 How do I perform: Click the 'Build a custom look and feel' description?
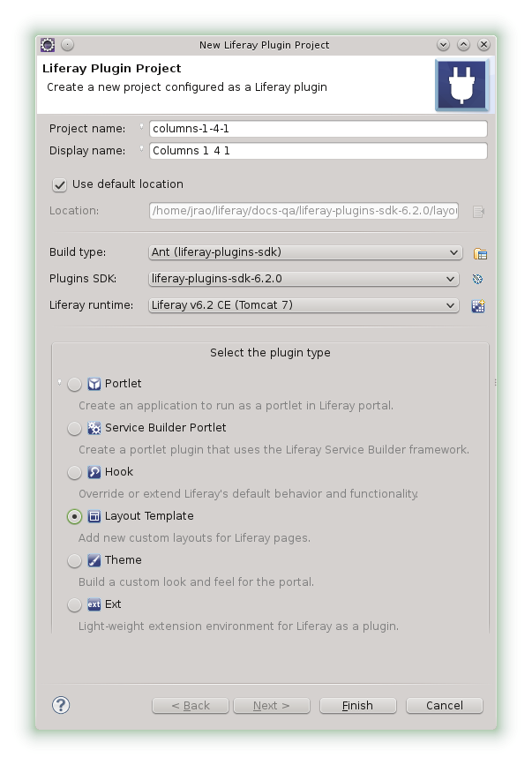(196, 582)
